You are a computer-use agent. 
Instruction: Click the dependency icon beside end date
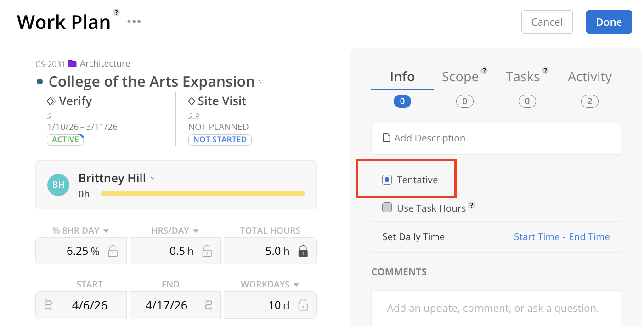[208, 305]
